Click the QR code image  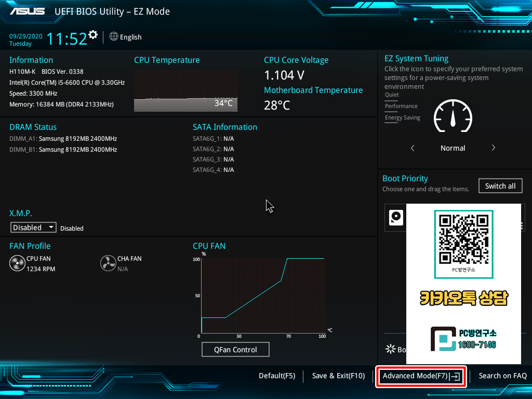(x=463, y=239)
